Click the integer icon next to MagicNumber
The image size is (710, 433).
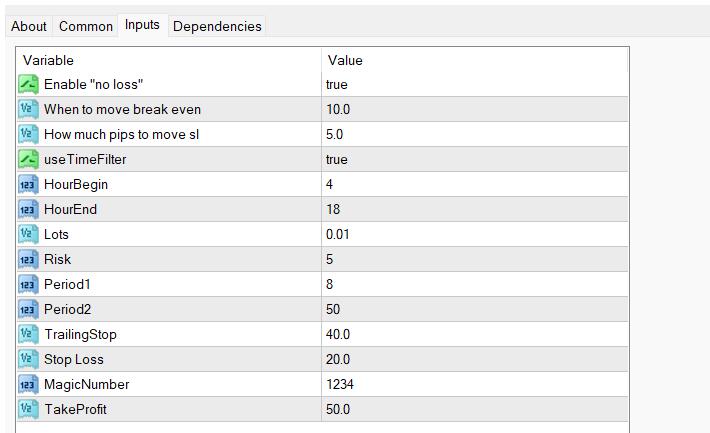coord(28,384)
